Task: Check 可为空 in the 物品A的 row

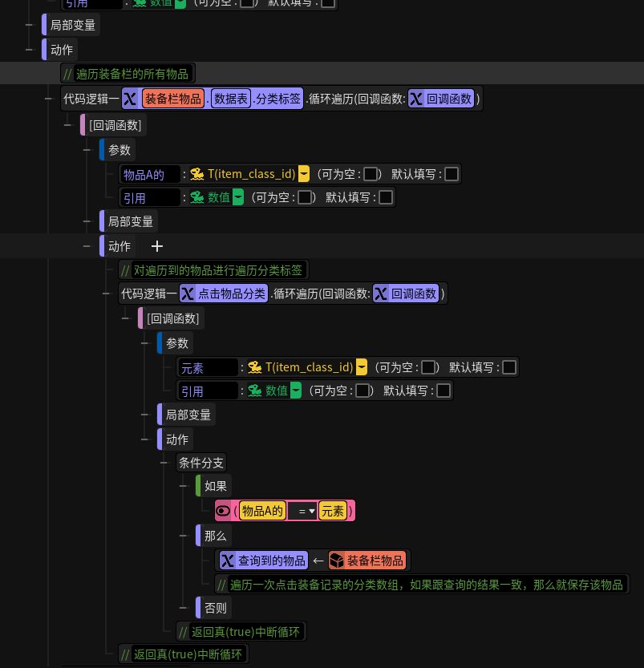Action: tap(371, 174)
